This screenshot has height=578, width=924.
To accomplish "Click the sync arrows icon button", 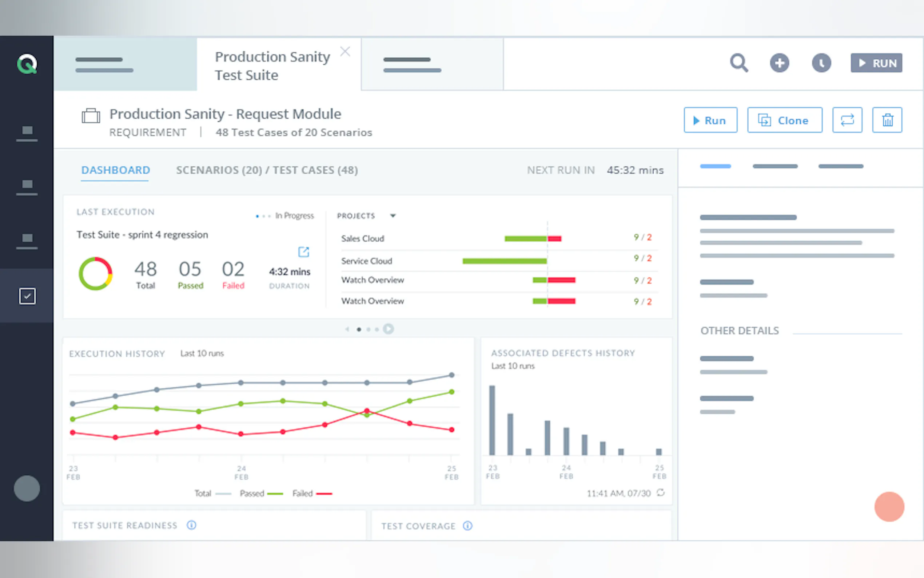I will (847, 120).
